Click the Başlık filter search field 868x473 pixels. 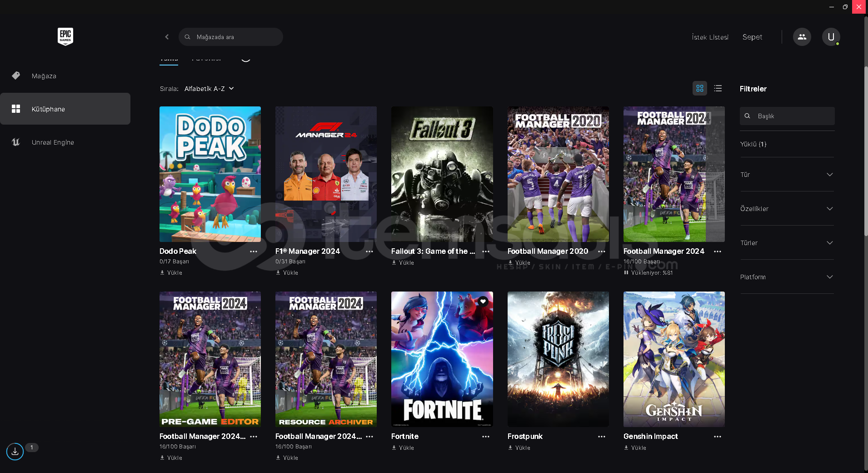coord(787,116)
